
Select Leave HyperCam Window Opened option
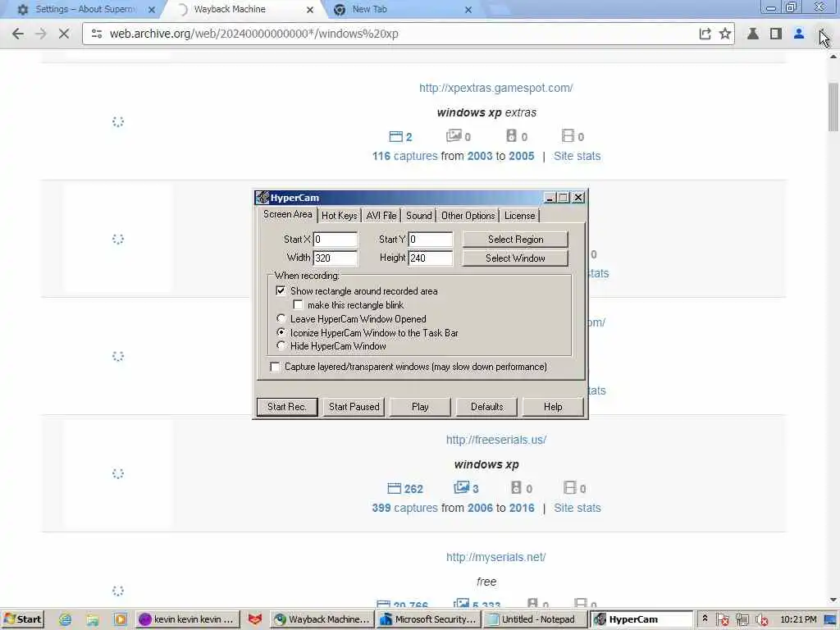click(x=281, y=319)
